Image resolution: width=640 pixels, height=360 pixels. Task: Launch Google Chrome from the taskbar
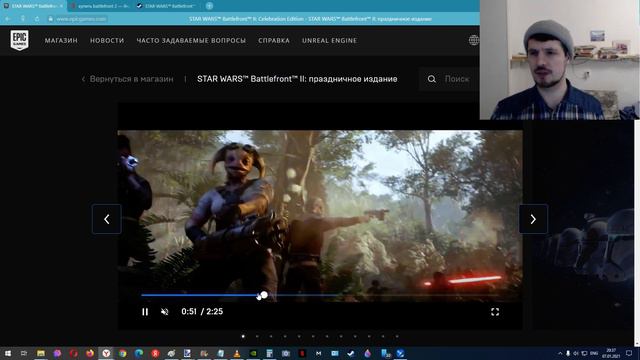point(122,353)
